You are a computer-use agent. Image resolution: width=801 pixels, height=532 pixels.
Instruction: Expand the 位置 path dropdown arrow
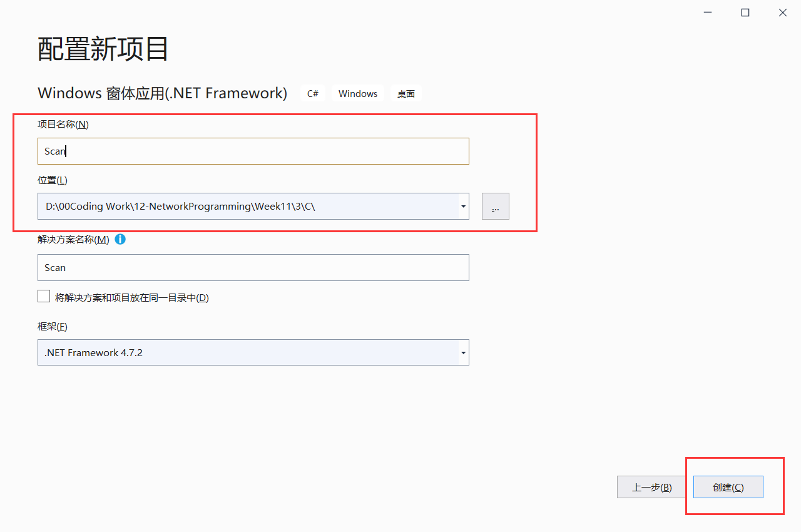pos(463,206)
